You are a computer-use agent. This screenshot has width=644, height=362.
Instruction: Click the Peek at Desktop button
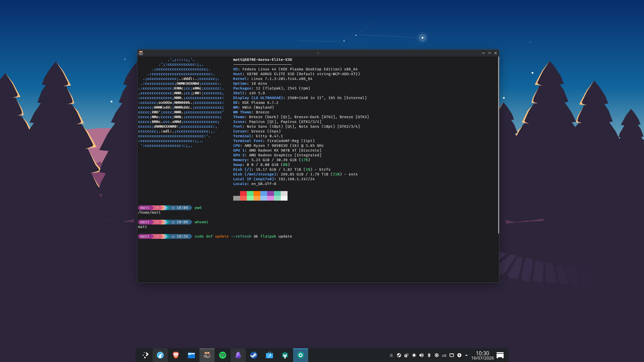click(x=500, y=355)
